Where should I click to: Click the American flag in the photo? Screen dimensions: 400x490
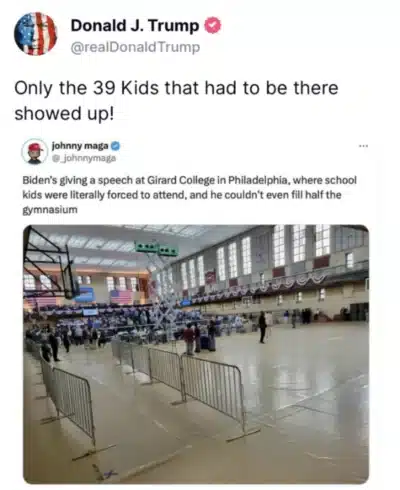[x=121, y=297]
